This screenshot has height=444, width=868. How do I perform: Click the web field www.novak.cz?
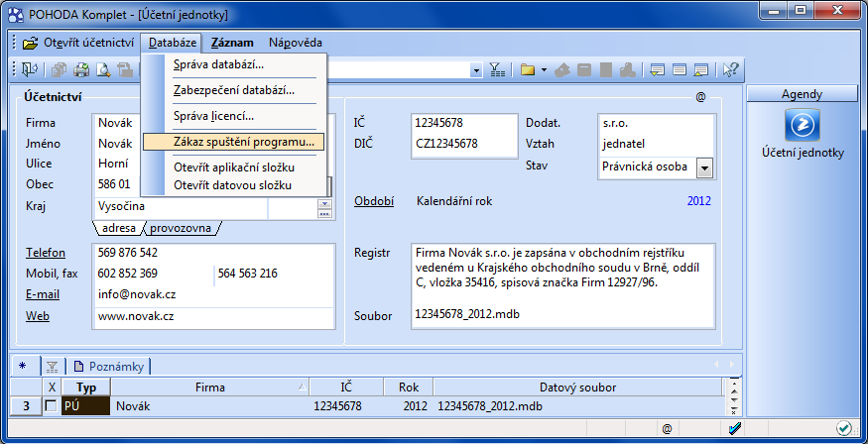tap(213, 317)
